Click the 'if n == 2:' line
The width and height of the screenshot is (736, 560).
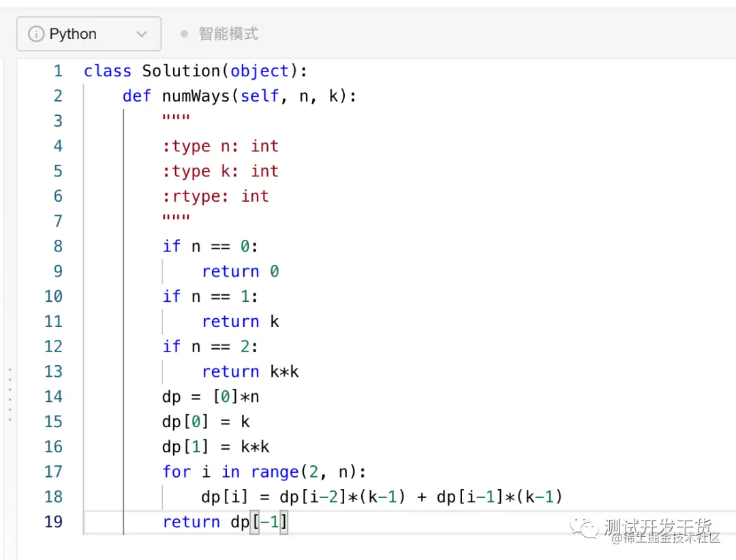[x=210, y=346]
